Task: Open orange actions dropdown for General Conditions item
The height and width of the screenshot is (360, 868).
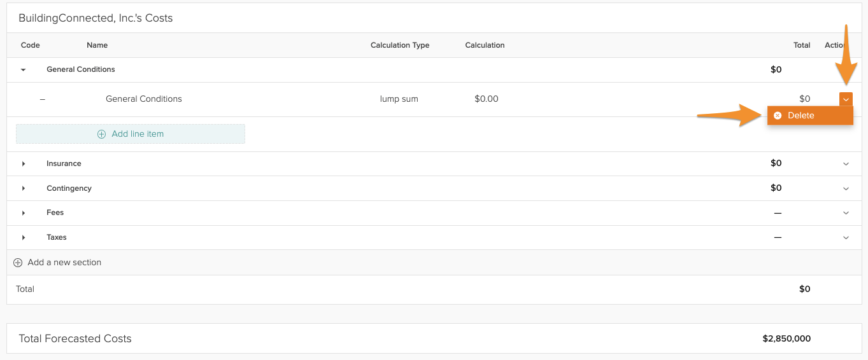Action: pos(846,99)
